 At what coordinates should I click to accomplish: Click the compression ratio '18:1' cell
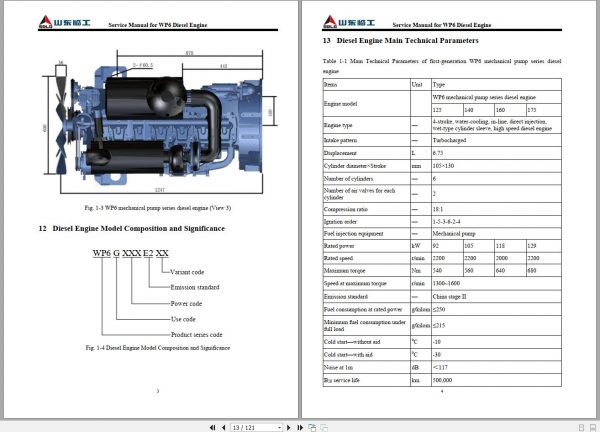click(496, 209)
